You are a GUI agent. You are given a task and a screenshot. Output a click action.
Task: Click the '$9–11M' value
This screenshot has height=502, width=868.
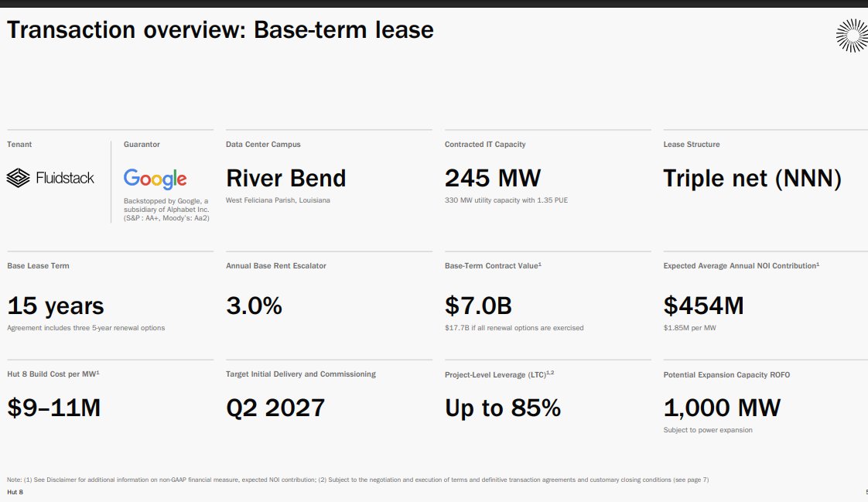pos(53,408)
